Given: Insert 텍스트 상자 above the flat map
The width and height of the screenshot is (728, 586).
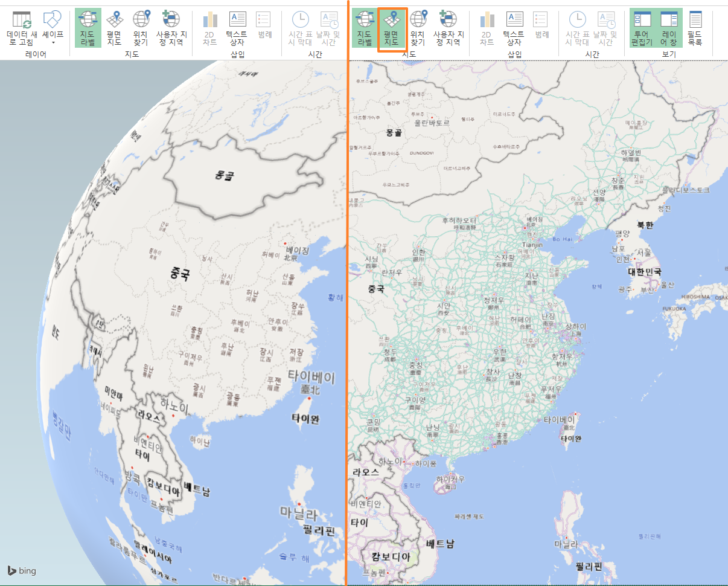Looking at the screenshot, I should pos(514,28).
